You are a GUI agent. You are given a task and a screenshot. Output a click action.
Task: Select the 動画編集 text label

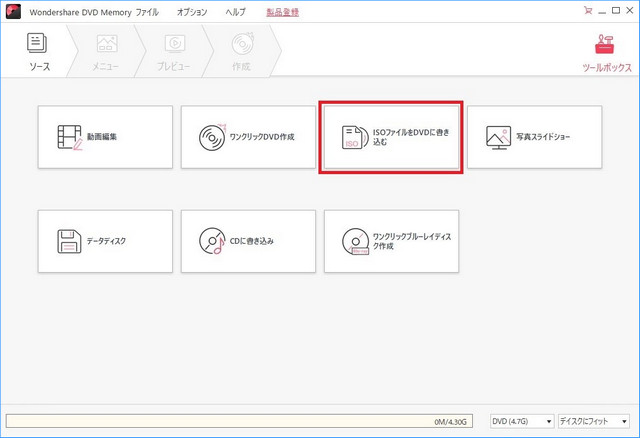coord(102,137)
